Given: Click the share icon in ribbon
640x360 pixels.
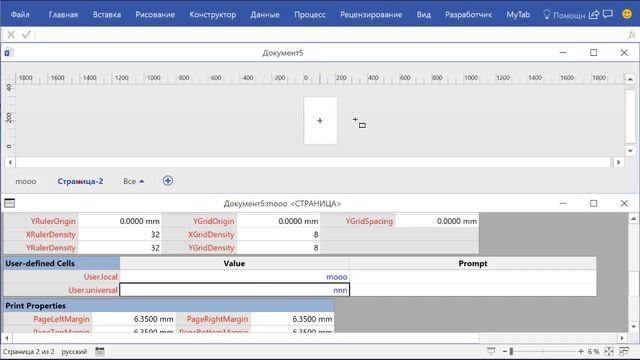Looking at the screenshot, I should coord(594,15).
